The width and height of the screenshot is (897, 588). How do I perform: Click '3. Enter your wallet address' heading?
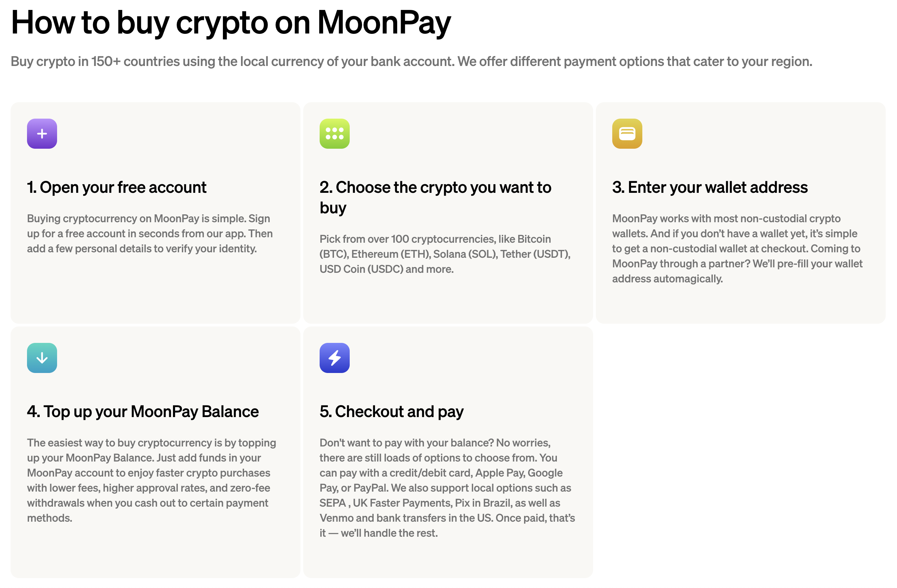(710, 187)
